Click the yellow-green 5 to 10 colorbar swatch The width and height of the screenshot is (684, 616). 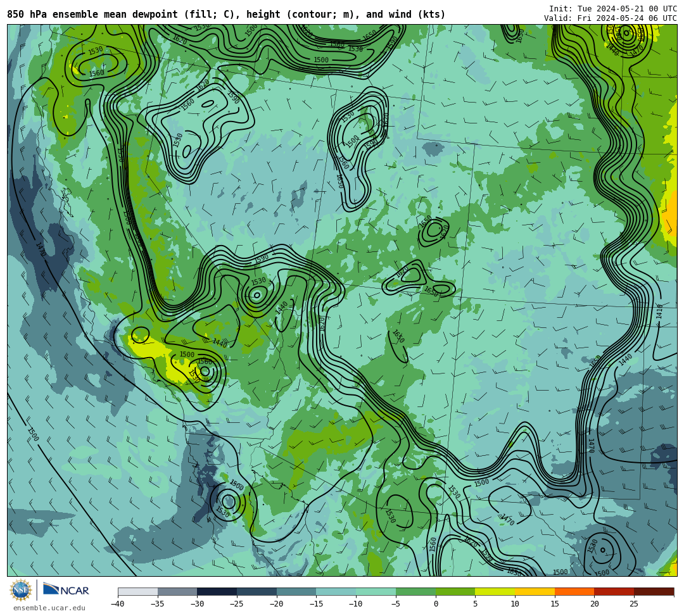495,591
